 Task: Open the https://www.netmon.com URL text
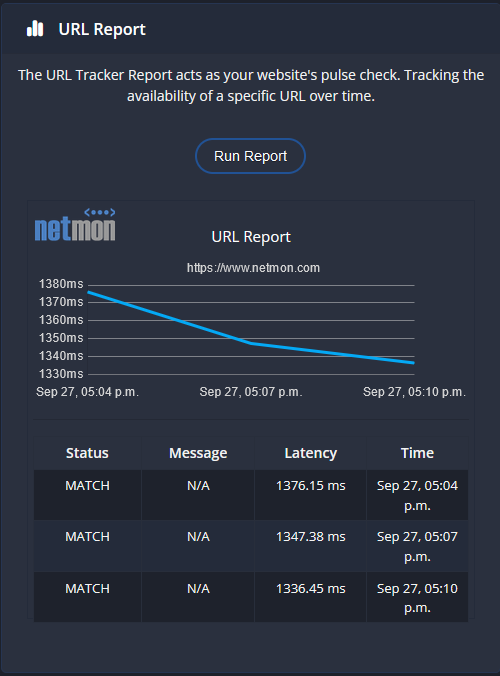click(253, 268)
